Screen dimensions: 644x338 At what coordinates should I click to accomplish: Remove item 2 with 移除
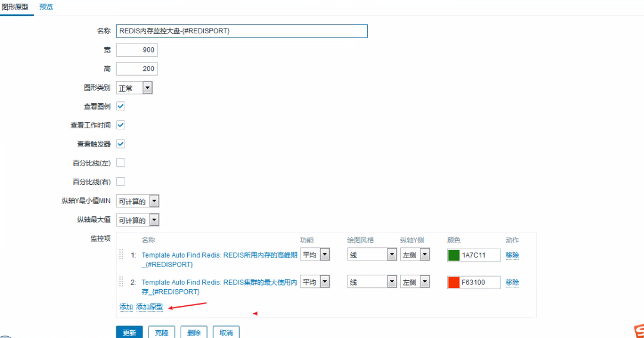[x=512, y=282]
